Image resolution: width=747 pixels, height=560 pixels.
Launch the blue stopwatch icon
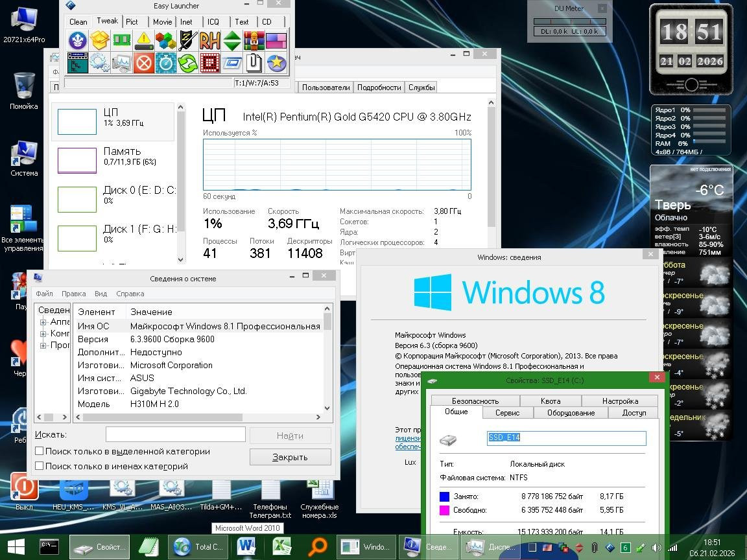coord(166,63)
